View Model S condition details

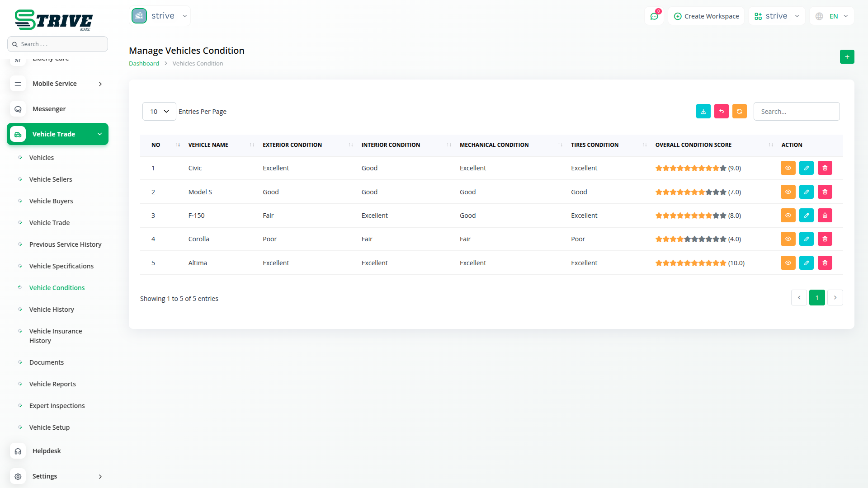(788, 192)
